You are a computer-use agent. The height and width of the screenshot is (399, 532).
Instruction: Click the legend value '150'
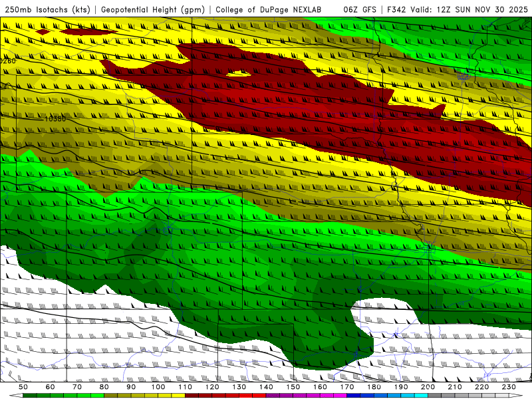[293, 387]
